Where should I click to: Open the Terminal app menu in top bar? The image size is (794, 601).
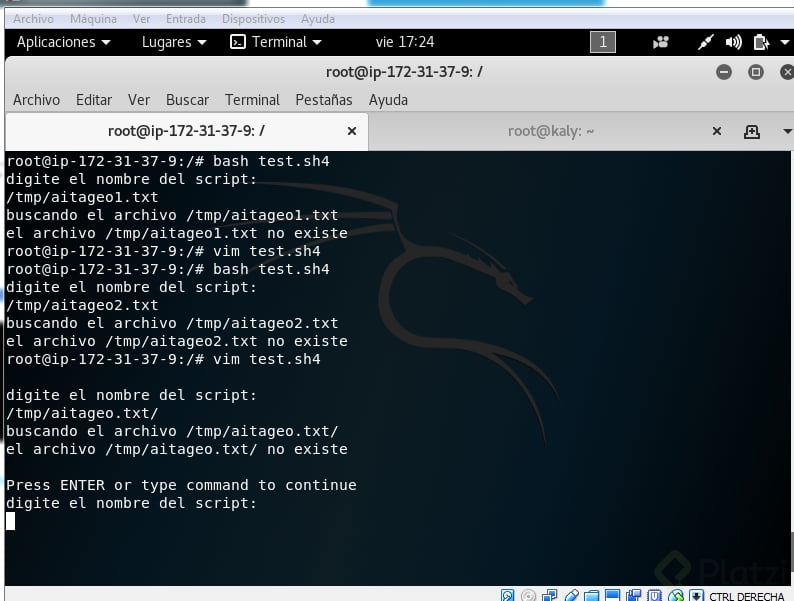click(x=276, y=42)
